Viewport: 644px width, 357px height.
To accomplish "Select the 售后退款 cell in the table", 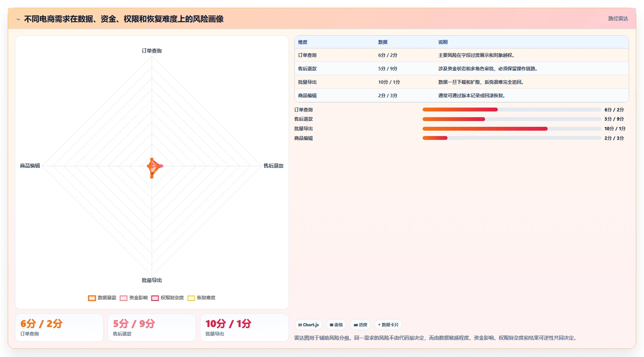I will click(x=307, y=69).
